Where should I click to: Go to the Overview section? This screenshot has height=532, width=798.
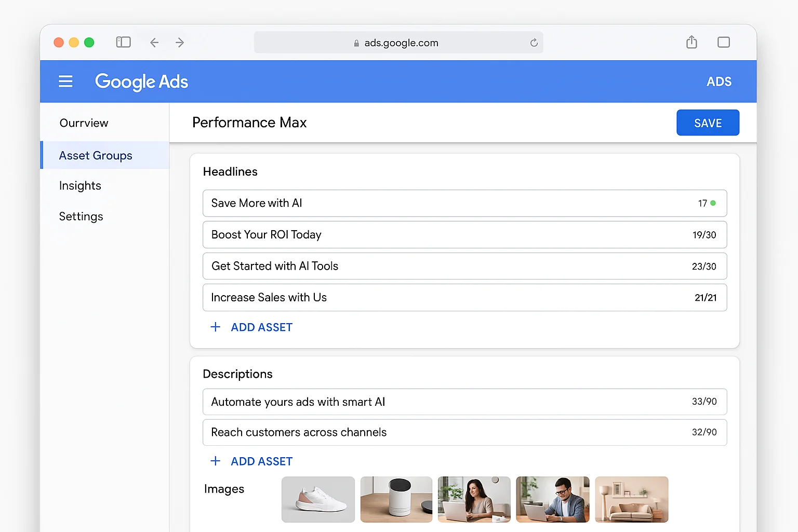tap(84, 123)
